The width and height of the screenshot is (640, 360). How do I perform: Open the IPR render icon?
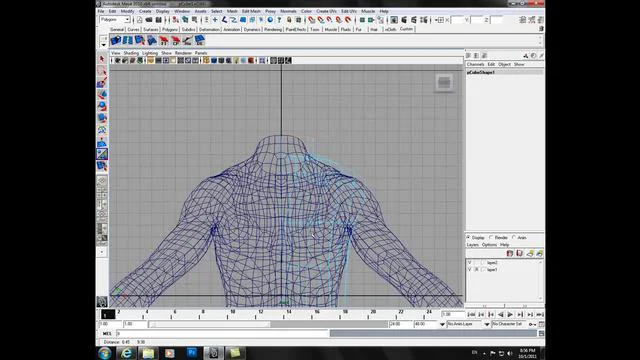pyautogui.click(x=414, y=20)
